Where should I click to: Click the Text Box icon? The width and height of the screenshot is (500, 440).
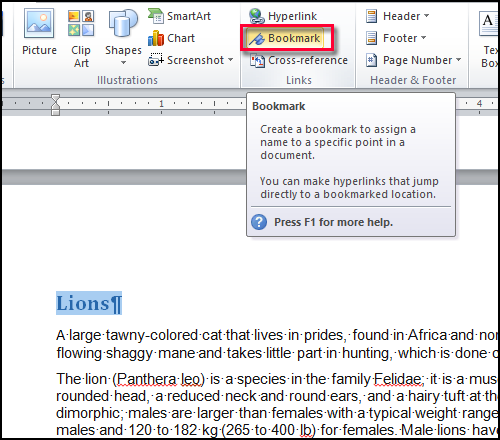[x=488, y=23]
